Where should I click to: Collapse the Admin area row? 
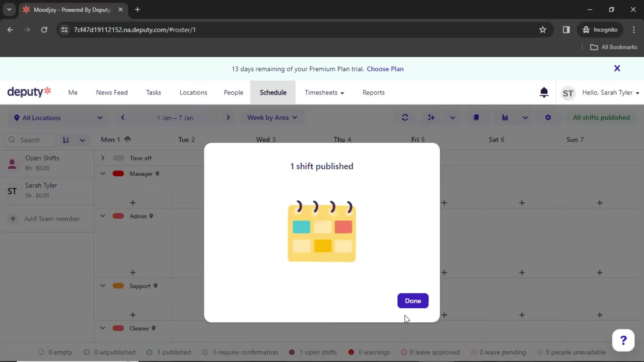tap(102, 216)
